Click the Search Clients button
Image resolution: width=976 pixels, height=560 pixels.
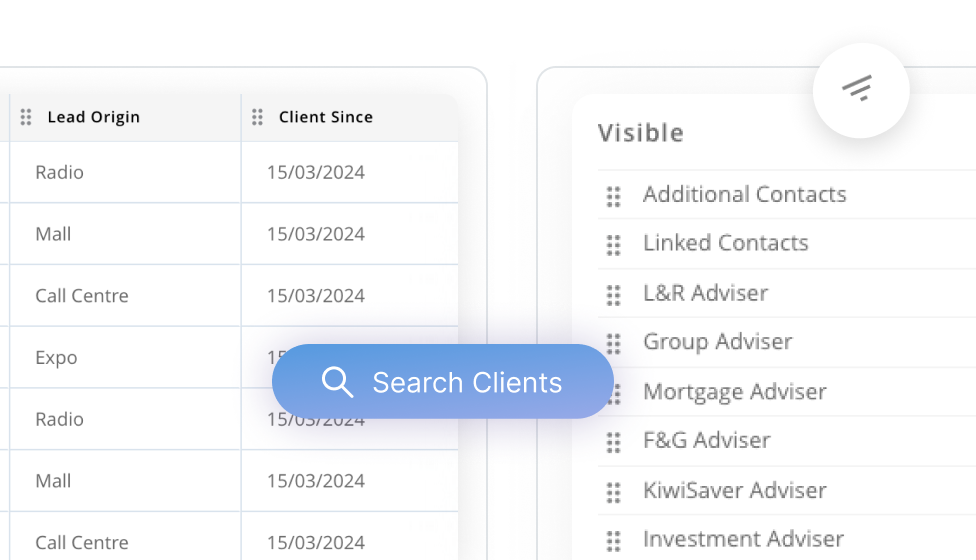tap(443, 381)
